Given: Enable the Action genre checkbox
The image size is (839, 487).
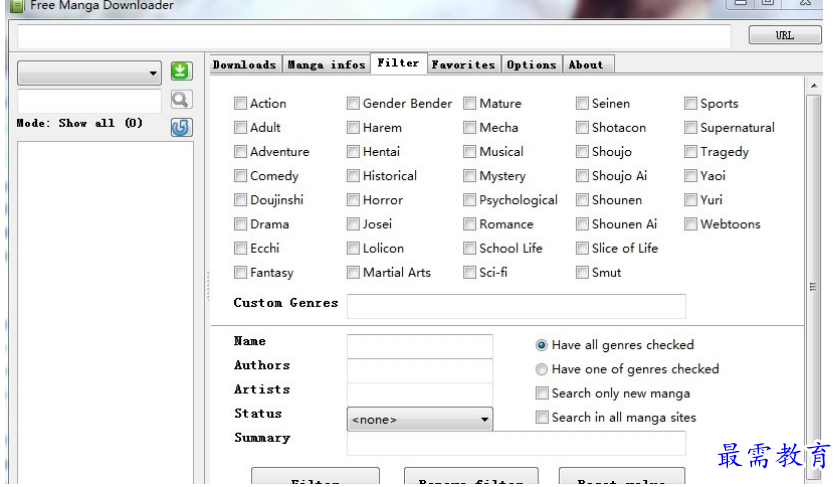Looking at the screenshot, I should pyautogui.click(x=240, y=103).
